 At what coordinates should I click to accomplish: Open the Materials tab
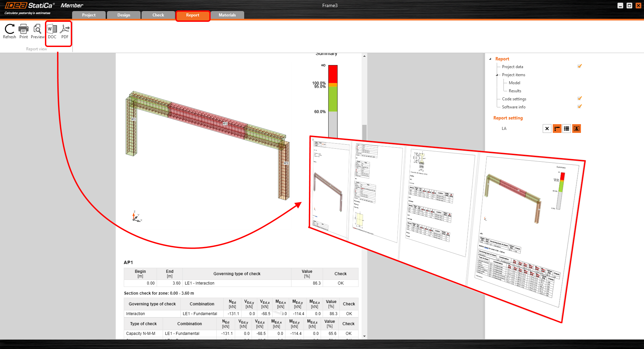[227, 15]
